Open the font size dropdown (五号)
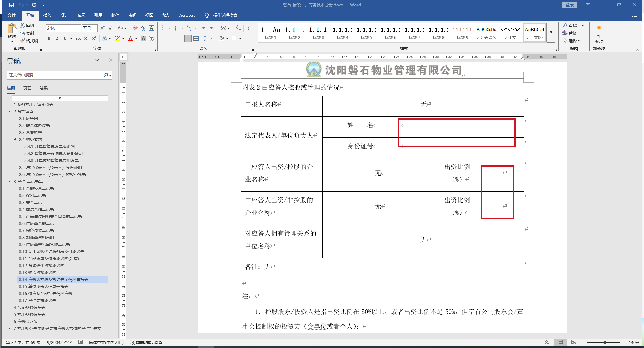The height and width of the screenshot is (348, 644). 95,28
